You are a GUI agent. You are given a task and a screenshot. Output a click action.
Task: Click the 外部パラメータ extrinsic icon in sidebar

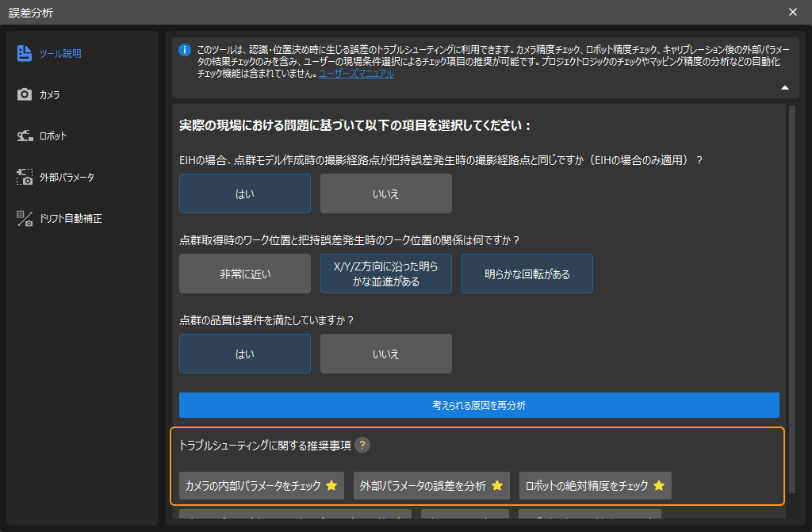25,177
